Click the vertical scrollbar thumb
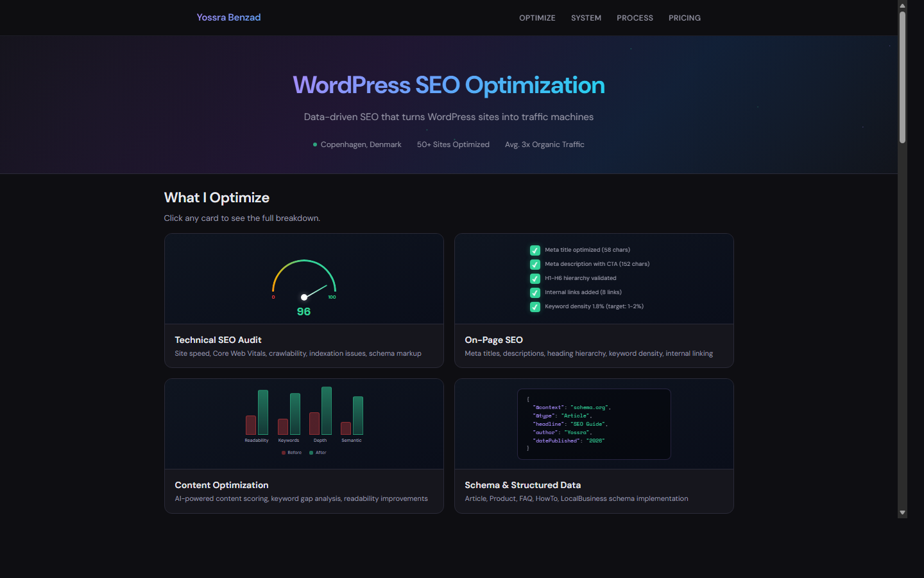The height and width of the screenshot is (578, 924). pyautogui.click(x=902, y=77)
